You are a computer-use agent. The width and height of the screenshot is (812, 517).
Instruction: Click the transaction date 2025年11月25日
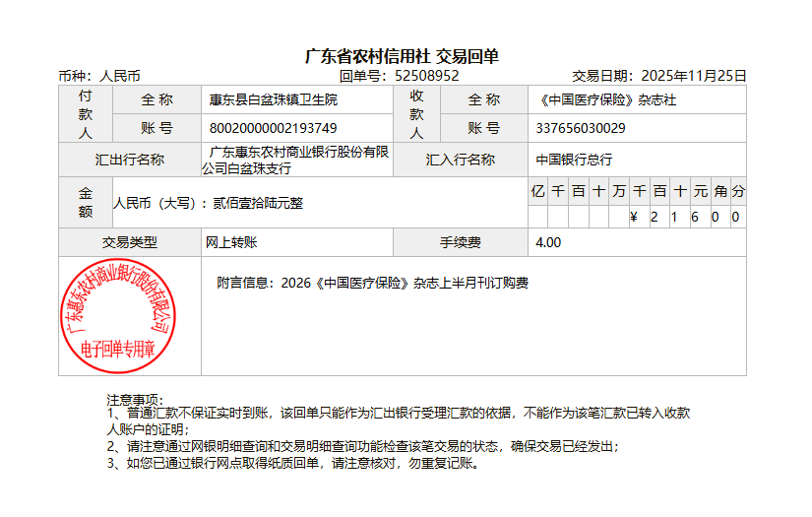tap(694, 76)
